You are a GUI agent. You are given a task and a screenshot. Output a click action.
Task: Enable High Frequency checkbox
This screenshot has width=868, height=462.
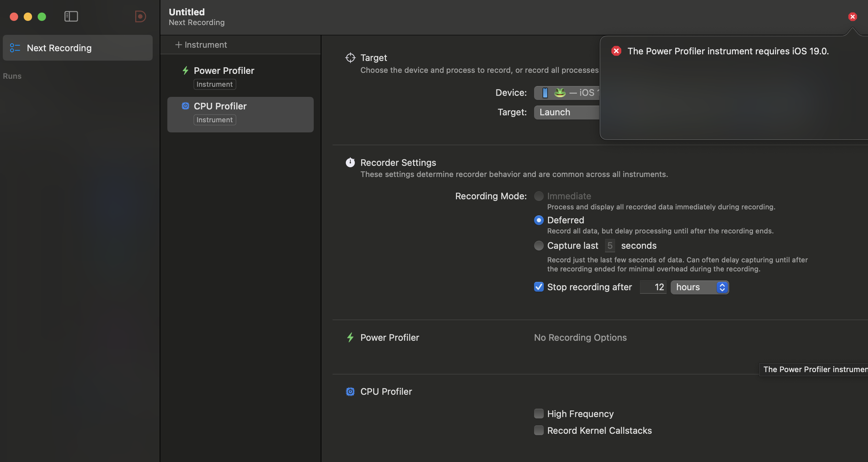539,414
